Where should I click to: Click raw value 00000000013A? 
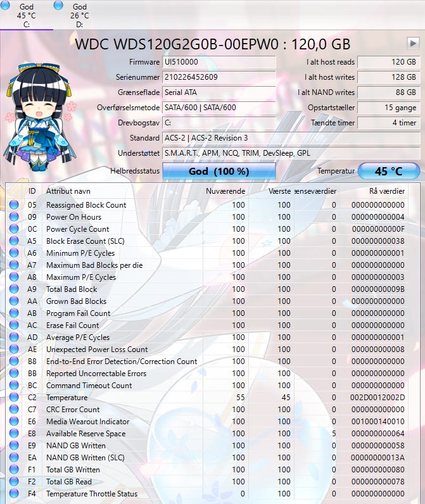pyautogui.click(x=377, y=458)
